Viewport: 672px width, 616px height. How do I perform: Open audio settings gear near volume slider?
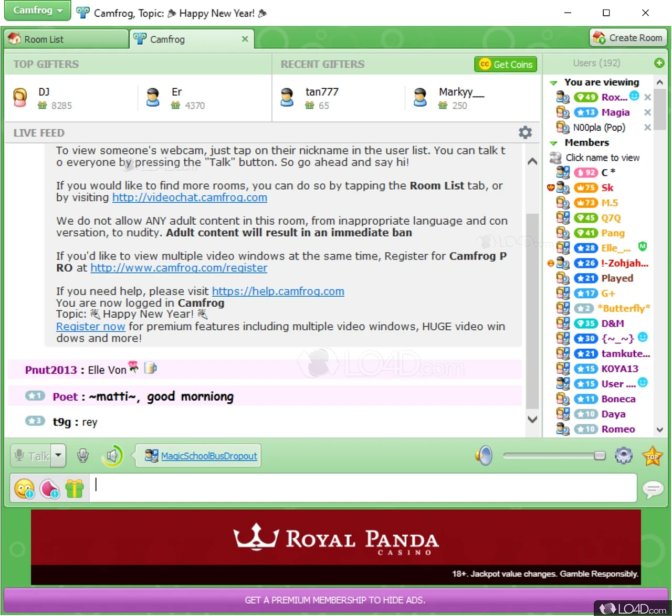[x=623, y=456]
